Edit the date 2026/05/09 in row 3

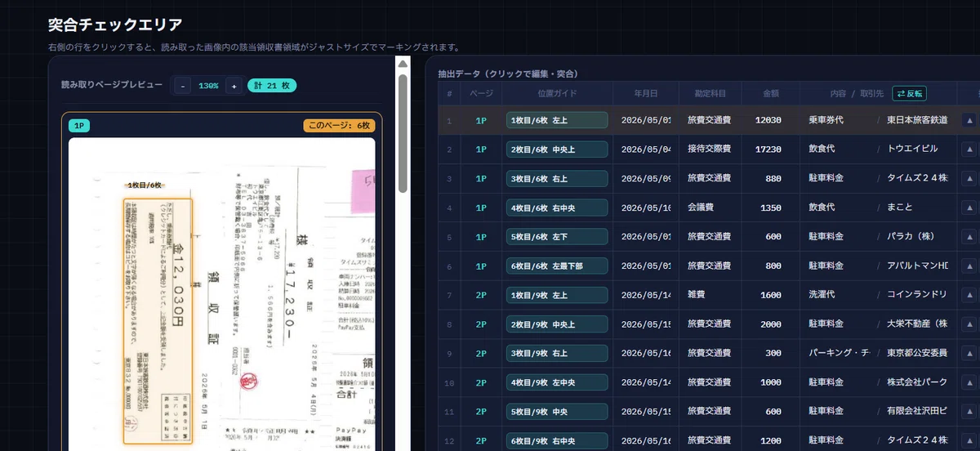point(646,178)
